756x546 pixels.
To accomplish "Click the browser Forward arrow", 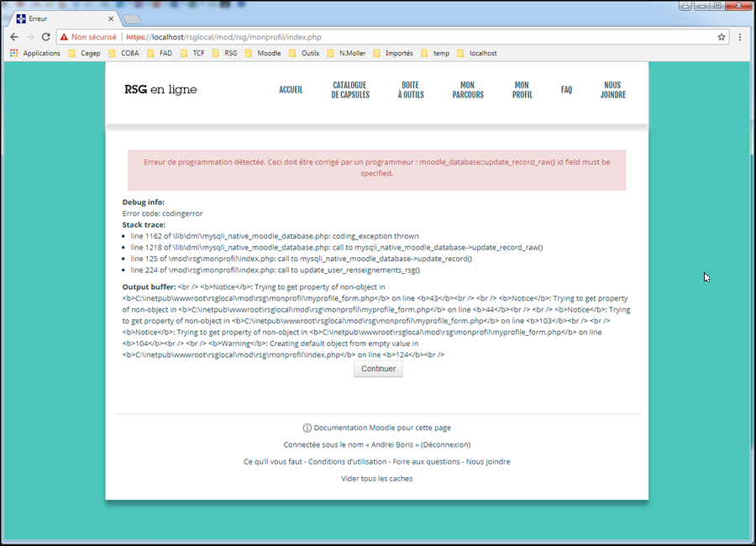I will [30, 37].
